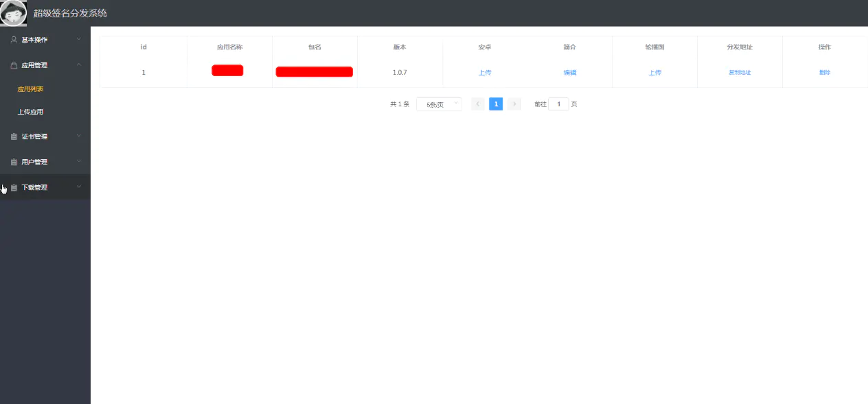Select page 1 in the pagination bar
Viewport: 868px width, 404px height.
[x=496, y=104]
